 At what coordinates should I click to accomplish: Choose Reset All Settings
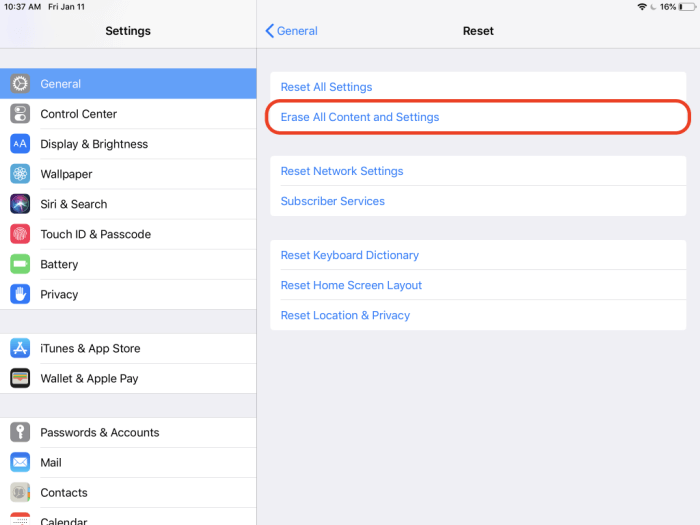326,87
